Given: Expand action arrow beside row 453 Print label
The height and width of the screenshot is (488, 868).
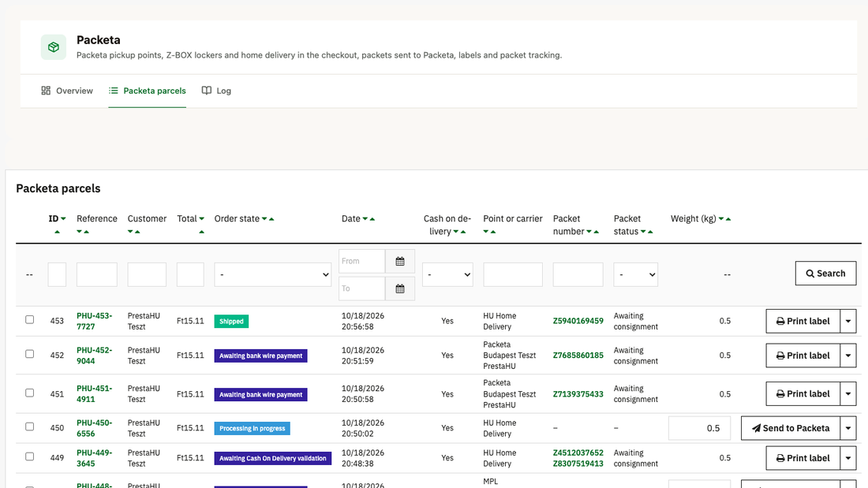Looking at the screenshot, I should click(848, 321).
